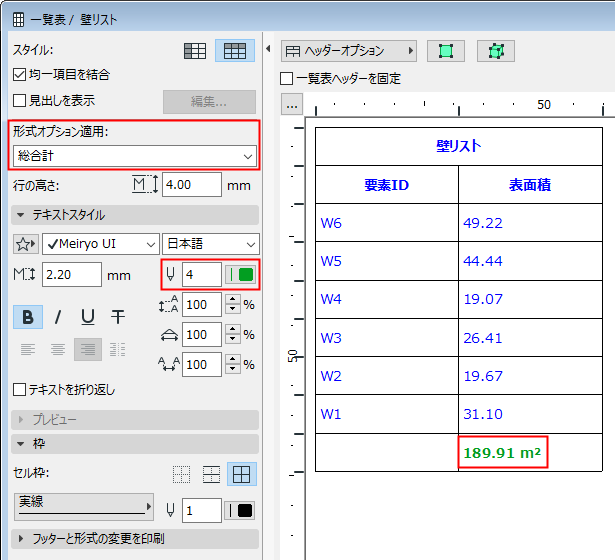Open the favorite fonts star button
615x560 pixels.
(x=26, y=244)
